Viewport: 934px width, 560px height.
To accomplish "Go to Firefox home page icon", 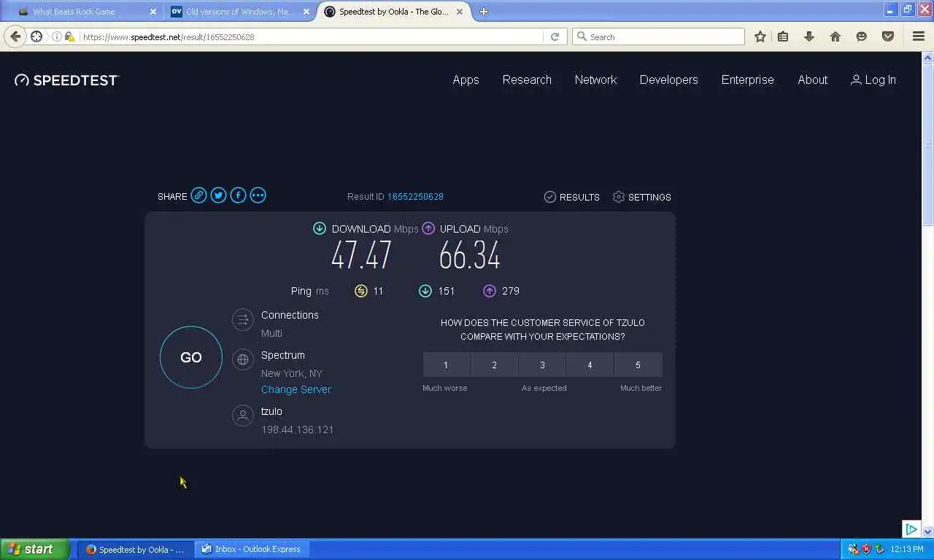I will [x=835, y=36].
